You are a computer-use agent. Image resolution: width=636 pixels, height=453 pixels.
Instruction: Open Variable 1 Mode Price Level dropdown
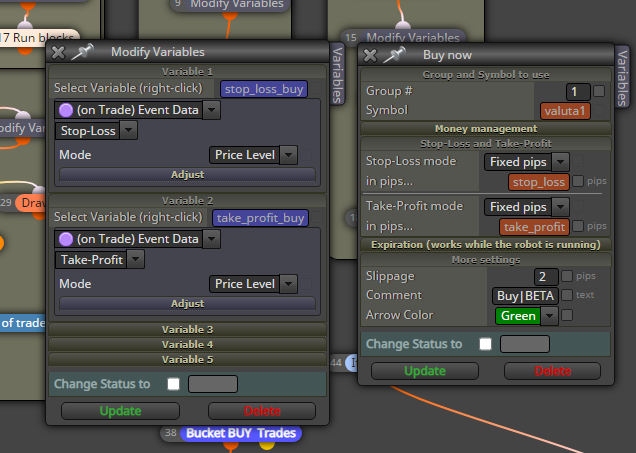(288, 155)
